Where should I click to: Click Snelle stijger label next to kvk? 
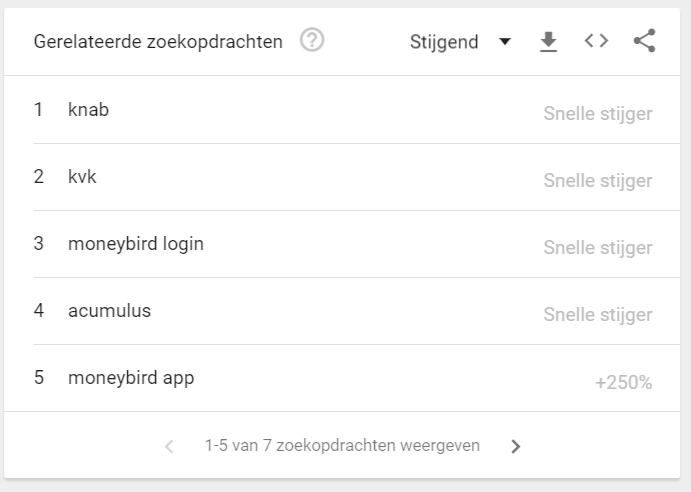click(598, 181)
